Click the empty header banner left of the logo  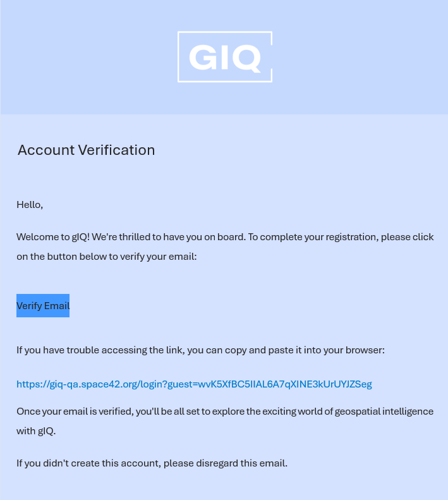click(88, 57)
